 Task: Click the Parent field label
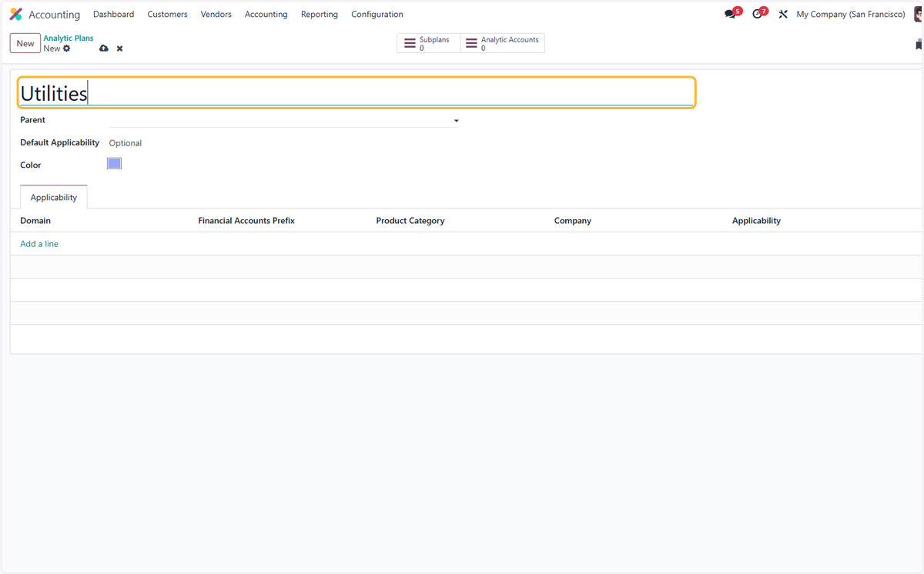[32, 120]
